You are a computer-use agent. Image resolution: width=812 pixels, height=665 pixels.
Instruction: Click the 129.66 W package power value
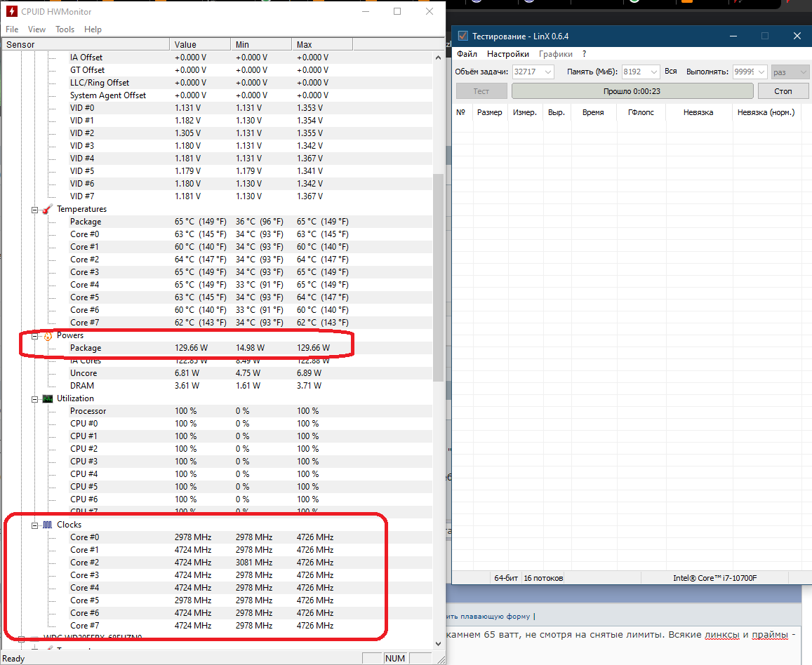[191, 348]
